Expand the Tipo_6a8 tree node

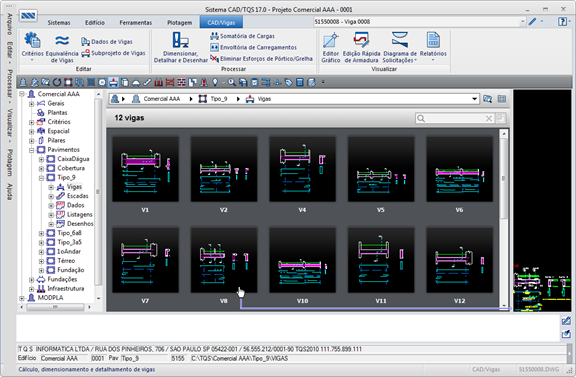(41, 233)
